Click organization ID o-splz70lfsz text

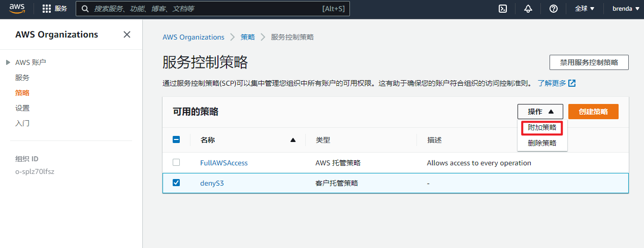coord(35,171)
